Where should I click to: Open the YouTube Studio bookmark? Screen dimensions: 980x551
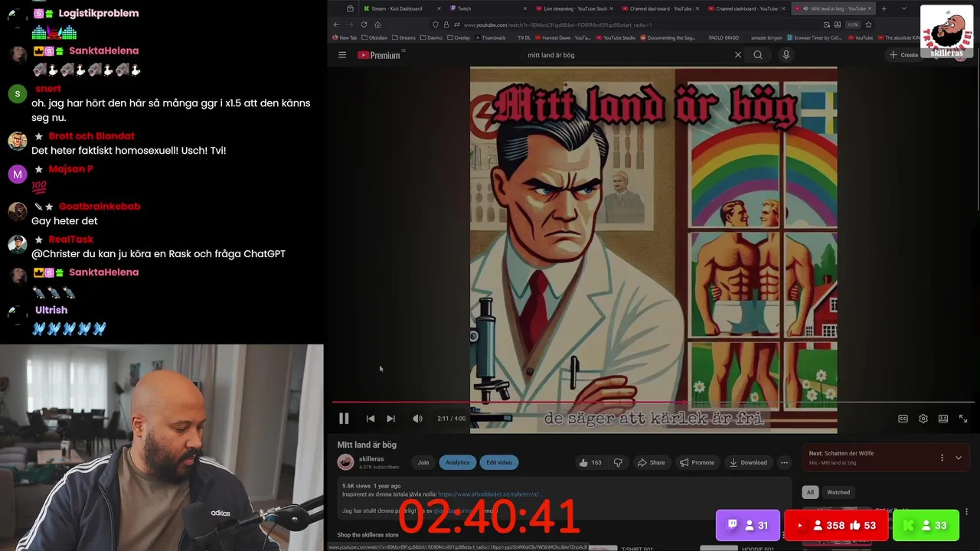(616, 37)
